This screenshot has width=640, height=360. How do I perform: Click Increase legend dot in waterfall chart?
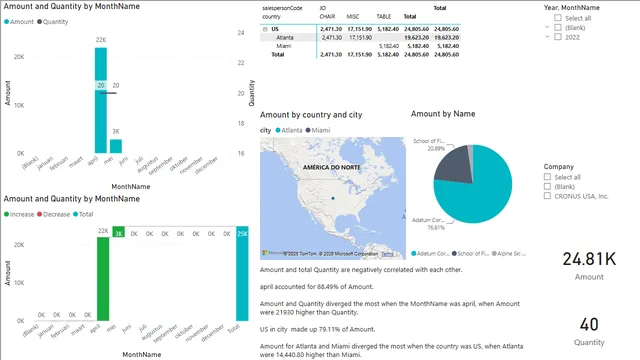coord(7,214)
